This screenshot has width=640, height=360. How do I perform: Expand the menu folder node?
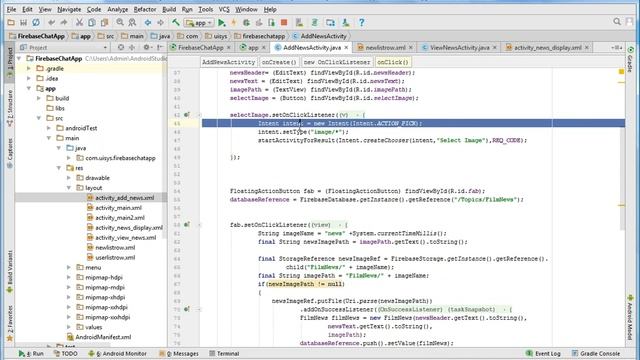[69, 267]
